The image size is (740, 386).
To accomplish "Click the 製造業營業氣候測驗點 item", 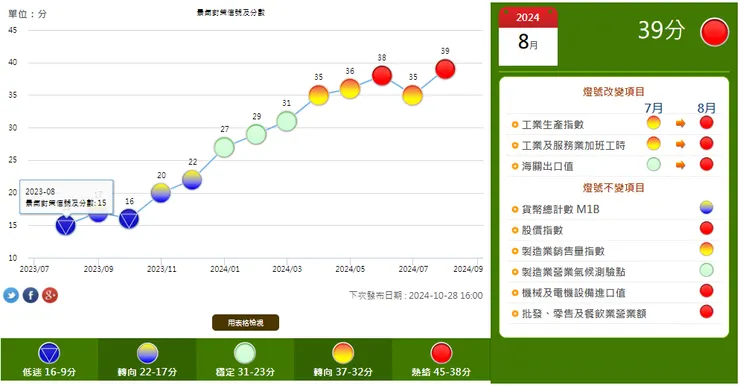I will (573, 272).
